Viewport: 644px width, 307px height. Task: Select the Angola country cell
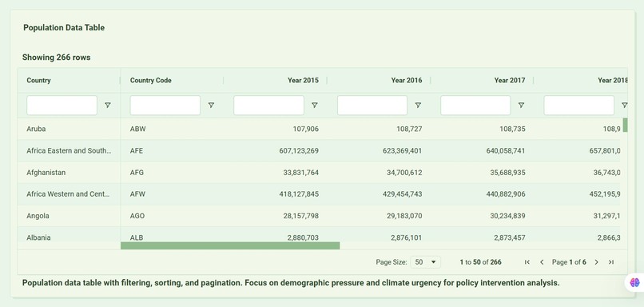pos(69,216)
